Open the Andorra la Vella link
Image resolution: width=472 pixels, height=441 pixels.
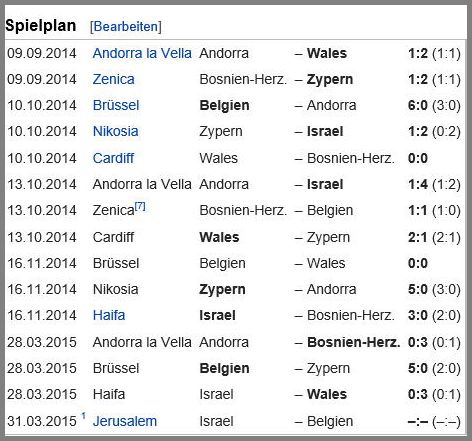tap(142, 53)
